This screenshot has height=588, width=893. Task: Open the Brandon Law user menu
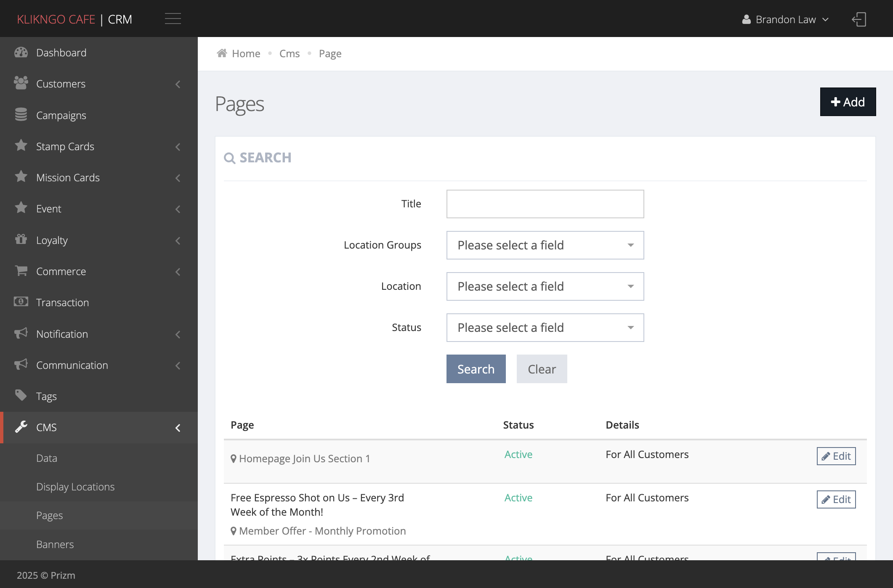785,19
